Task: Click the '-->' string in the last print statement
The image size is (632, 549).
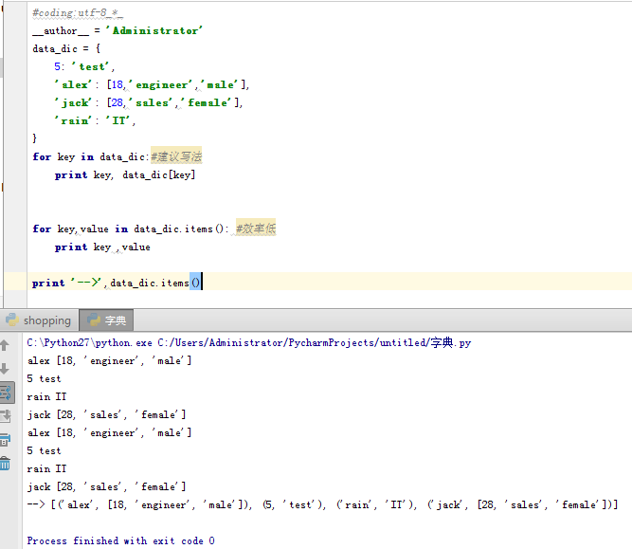Action: point(86,283)
